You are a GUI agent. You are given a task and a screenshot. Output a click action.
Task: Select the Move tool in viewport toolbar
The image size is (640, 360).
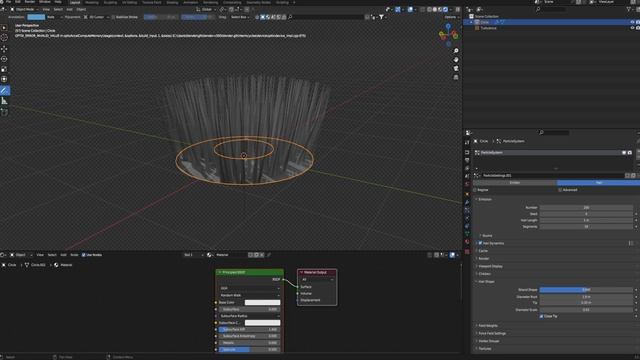[x=4, y=49]
